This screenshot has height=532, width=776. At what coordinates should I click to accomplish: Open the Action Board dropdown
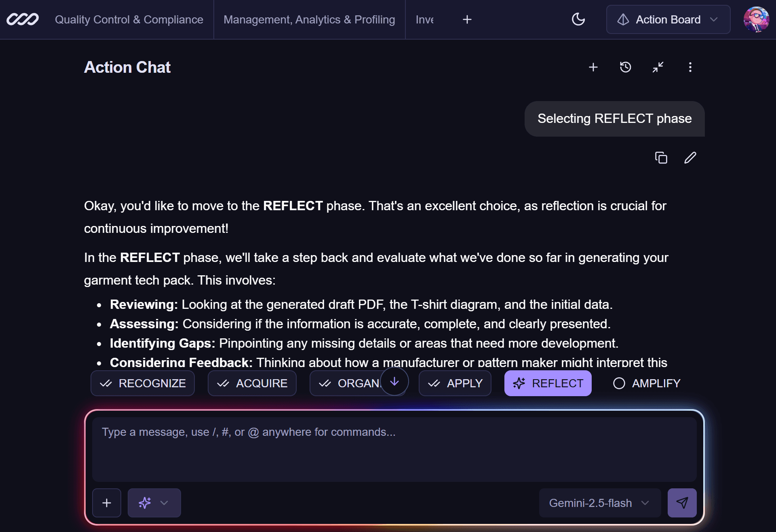point(668,19)
